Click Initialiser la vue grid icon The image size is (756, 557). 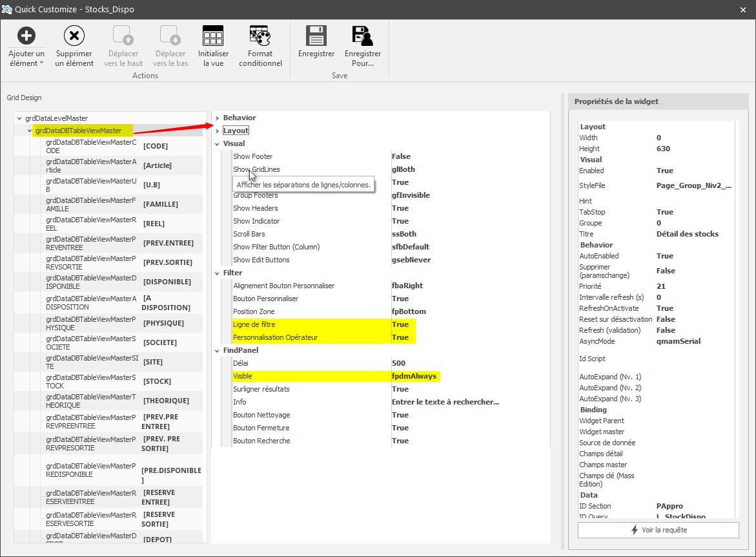pyautogui.click(x=213, y=36)
